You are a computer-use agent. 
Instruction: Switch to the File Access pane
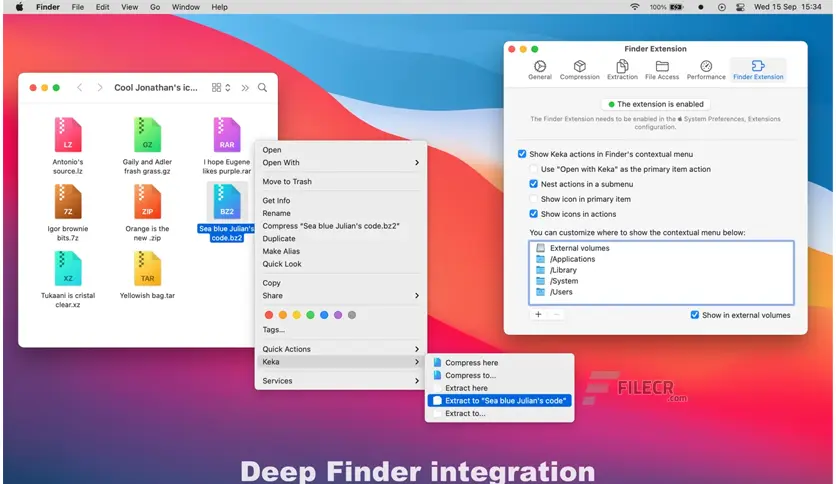click(x=662, y=67)
